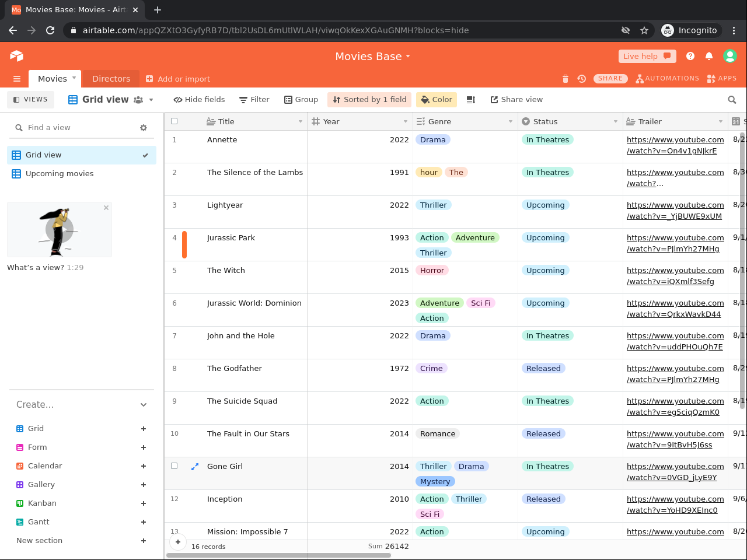Image resolution: width=747 pixels, height=560 pixels.
Task: Add a new Kanban view with plus
Action: (x=144, y=503)
